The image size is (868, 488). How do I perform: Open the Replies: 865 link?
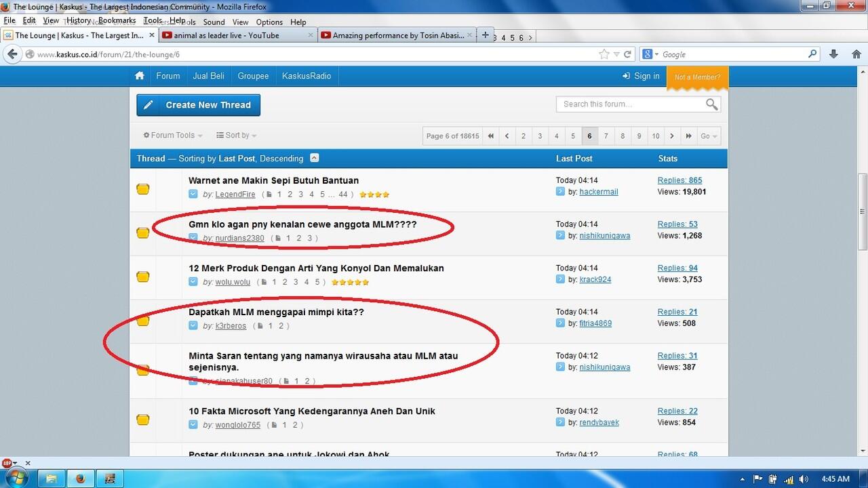pyautogui.click(x=680, y=180)
